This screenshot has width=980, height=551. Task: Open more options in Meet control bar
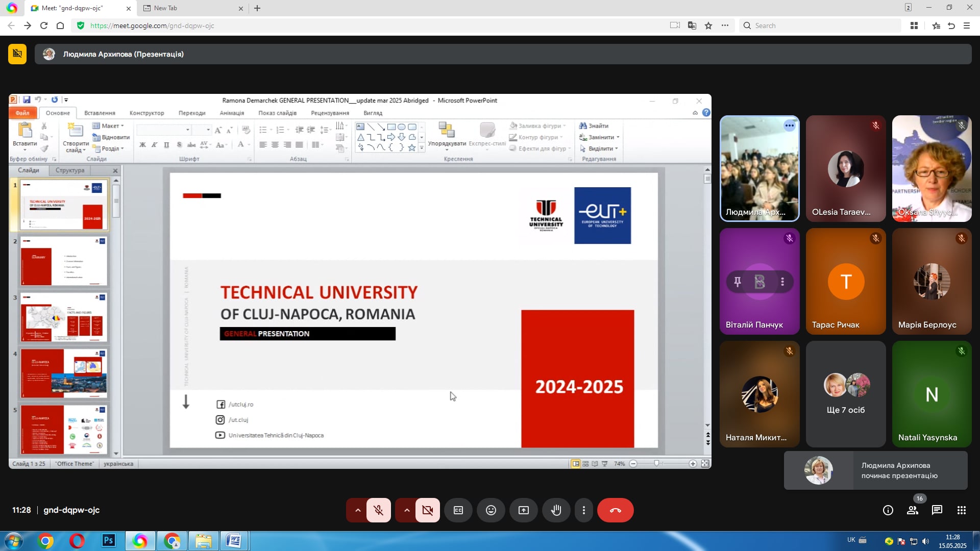584,510
